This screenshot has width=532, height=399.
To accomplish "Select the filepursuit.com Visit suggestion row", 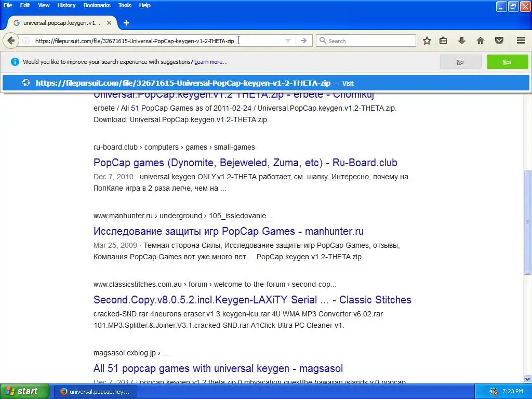I will (266, 83).
